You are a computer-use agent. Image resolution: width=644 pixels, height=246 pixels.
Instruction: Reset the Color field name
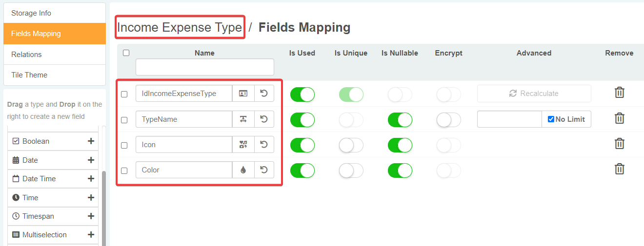(264, 170)
